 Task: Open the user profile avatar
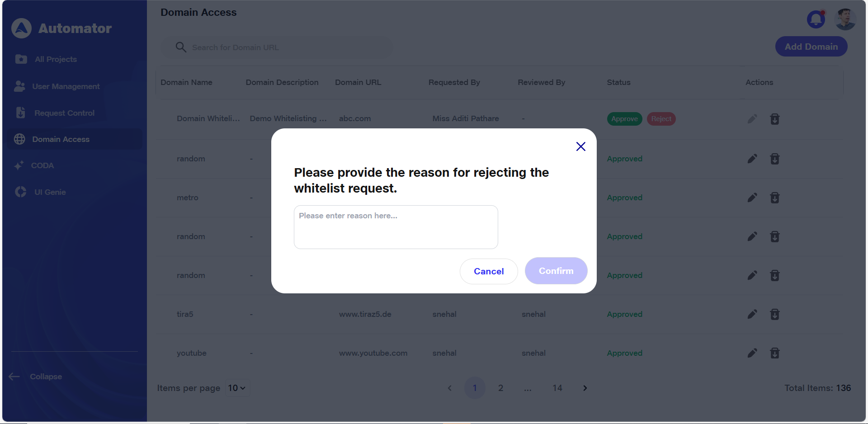click(844, 19)
